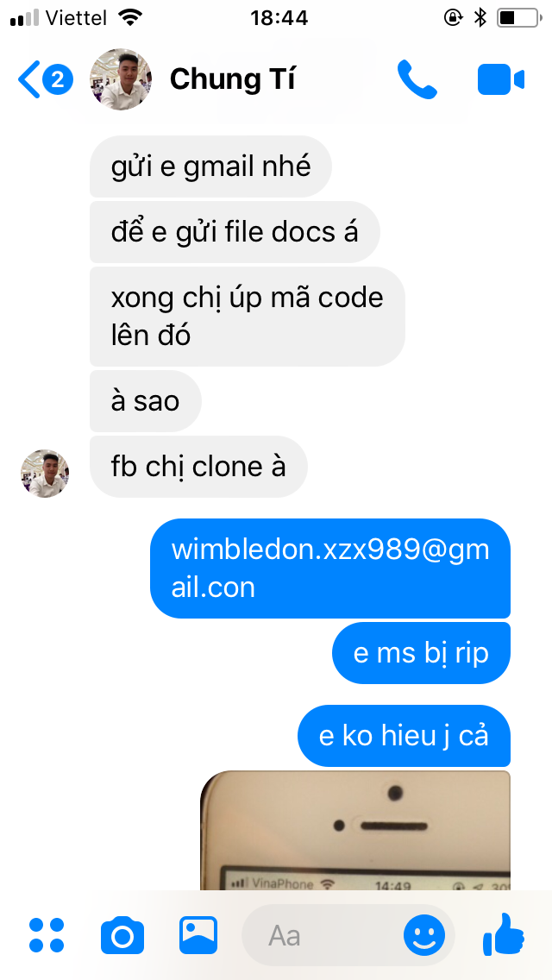The height and width of the screenshot is (980, 552).
Task: Send a thumbs-up like
Action: coord(503,934)
